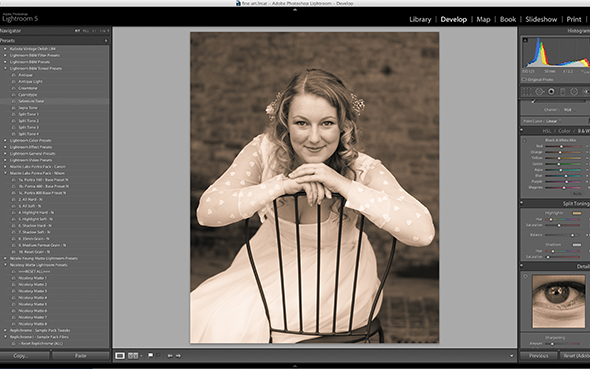Click the create new preset plus icon

[106, 41]
